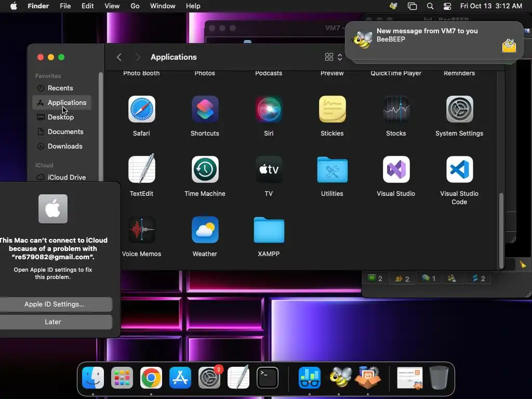Select BeeBEEP users tab showing 2

402,278
